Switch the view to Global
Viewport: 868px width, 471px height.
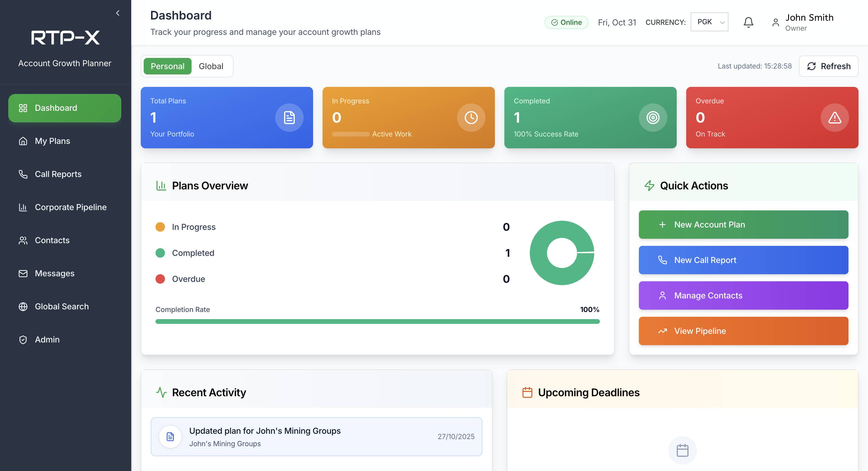(211, 66)
